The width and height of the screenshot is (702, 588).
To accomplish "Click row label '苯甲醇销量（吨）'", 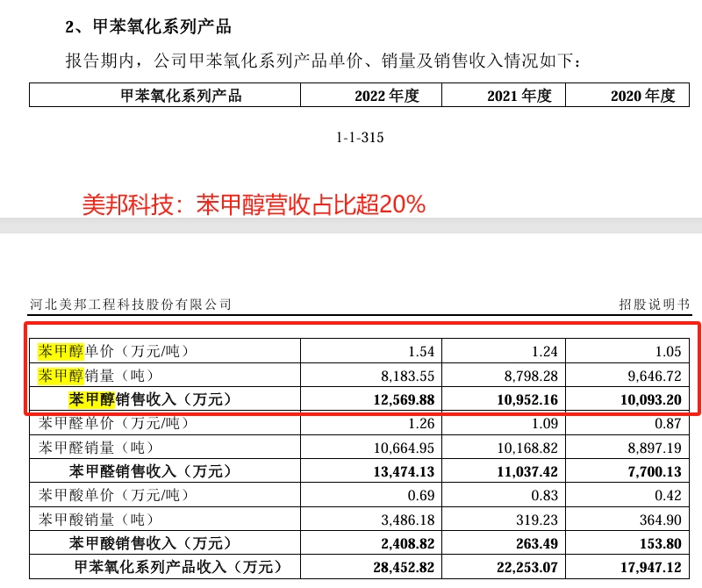I will pos(96,376).
